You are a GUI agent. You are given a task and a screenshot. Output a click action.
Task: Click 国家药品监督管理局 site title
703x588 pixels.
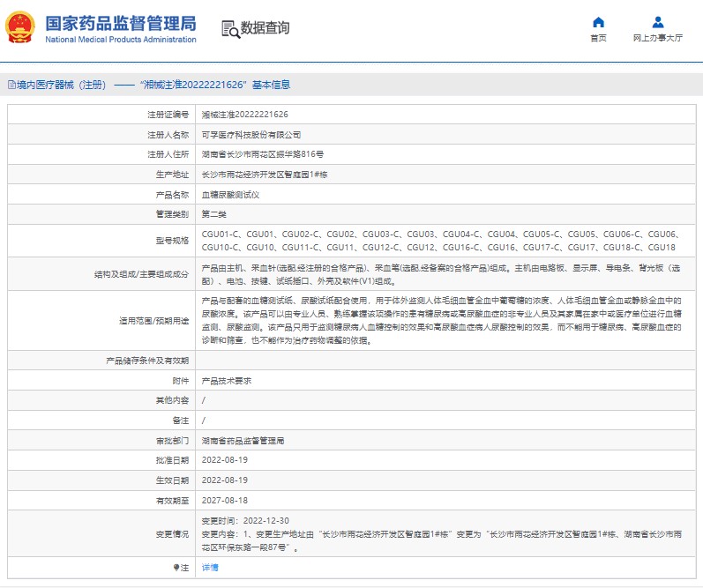tap(121, 23)
